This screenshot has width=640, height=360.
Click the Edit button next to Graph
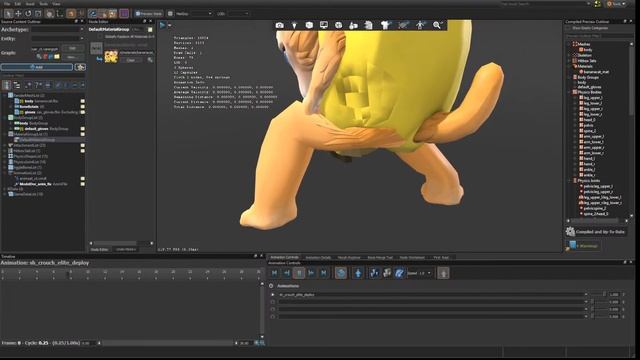tap(72, 48)
